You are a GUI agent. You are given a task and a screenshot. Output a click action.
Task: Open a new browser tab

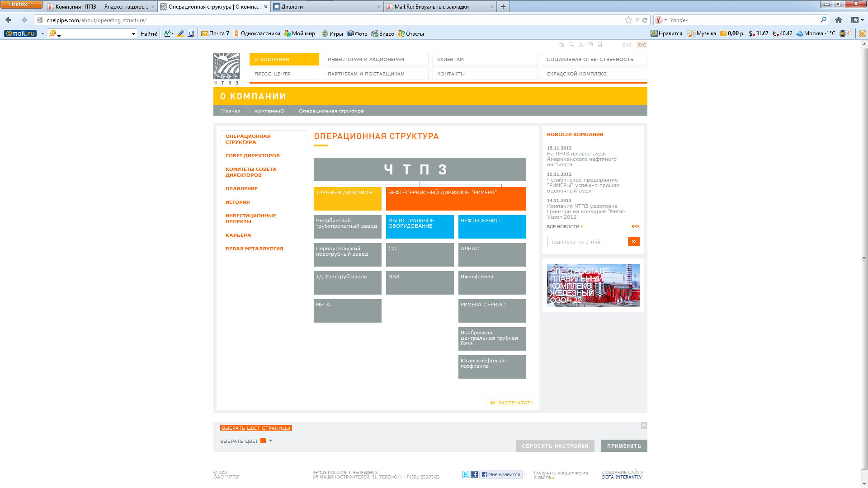pyautogui.click(x=503, y=7)
